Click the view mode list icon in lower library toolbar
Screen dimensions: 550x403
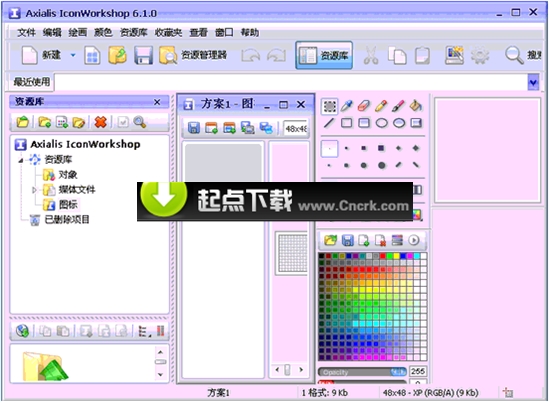coord(144,331)
